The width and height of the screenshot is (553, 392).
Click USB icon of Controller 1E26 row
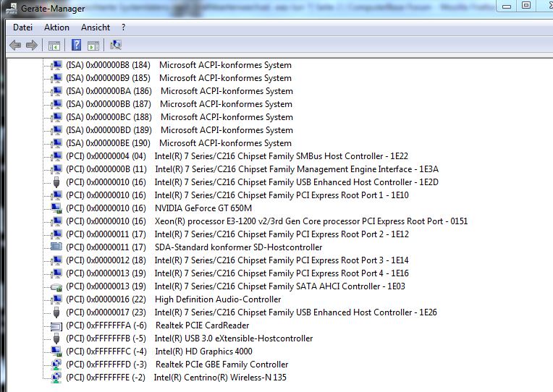coord(56,312)
